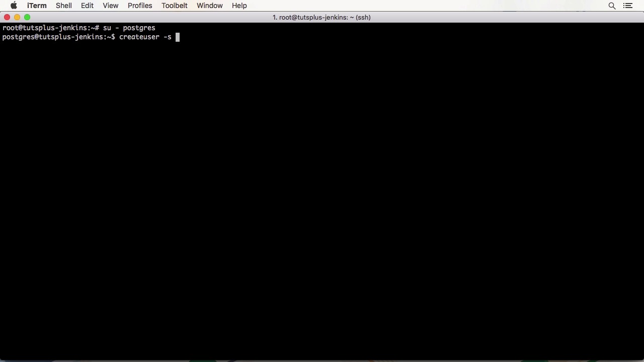This screenshot has height=362, width=644.
Task: Zoom the terminal with green button
Action: [27, 17]
